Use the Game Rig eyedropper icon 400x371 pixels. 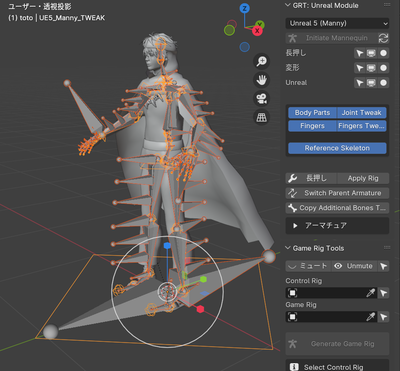pyautogui.click(x=371, y=317)
